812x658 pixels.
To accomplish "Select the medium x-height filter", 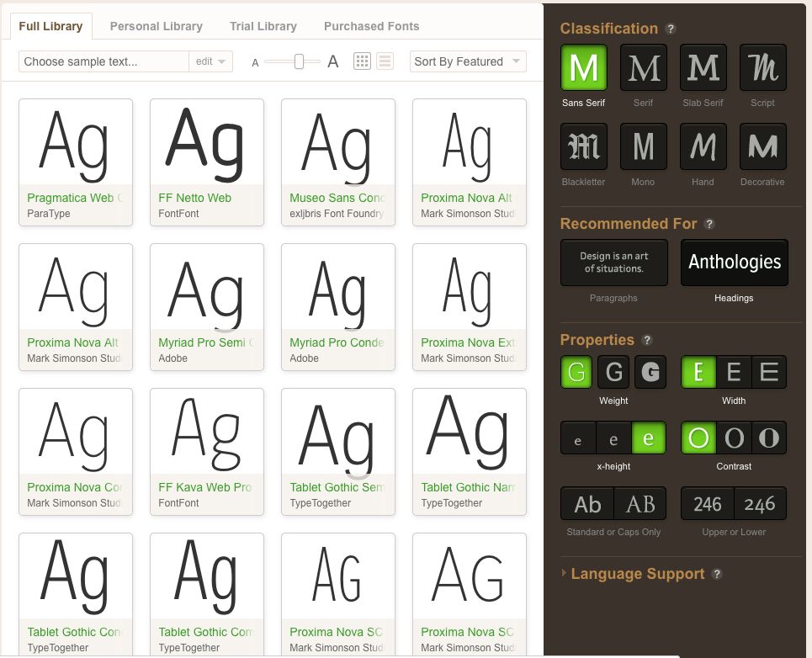I will coord(613,438).
